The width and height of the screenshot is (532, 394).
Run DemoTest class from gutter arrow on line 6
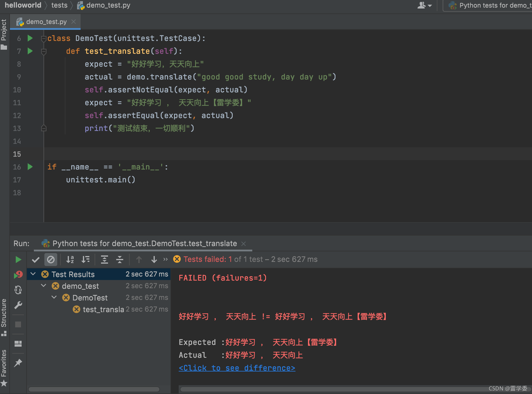(30, 38)
